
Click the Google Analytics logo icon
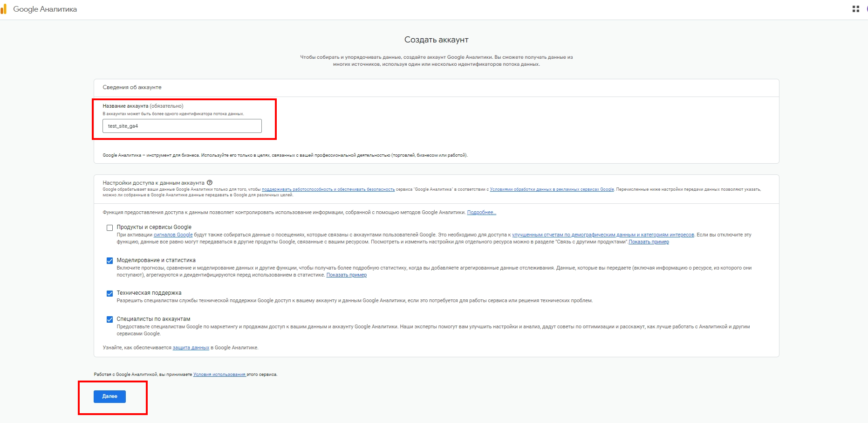pos(4,9)
